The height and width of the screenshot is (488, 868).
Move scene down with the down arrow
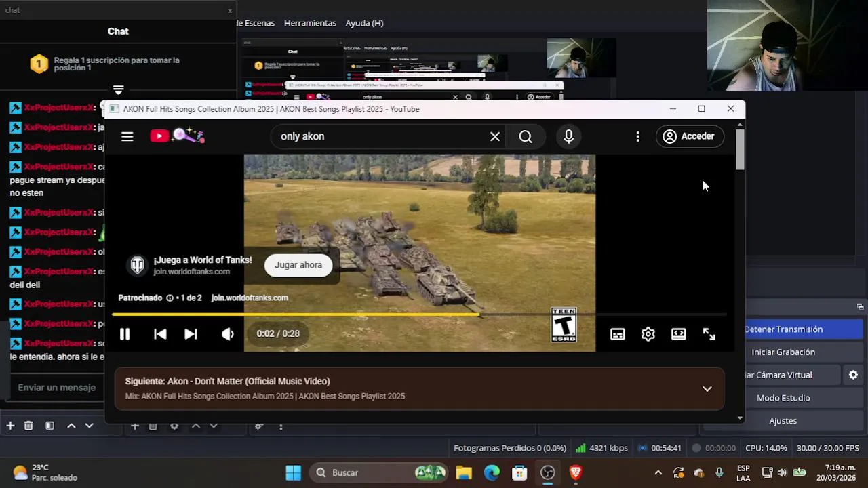89,426
